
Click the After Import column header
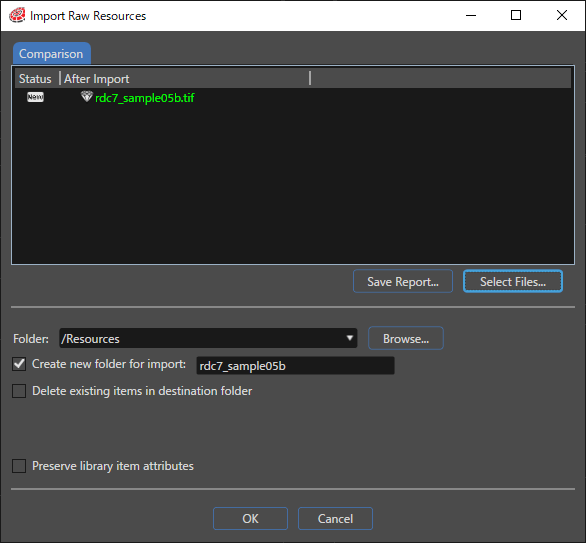96,79
